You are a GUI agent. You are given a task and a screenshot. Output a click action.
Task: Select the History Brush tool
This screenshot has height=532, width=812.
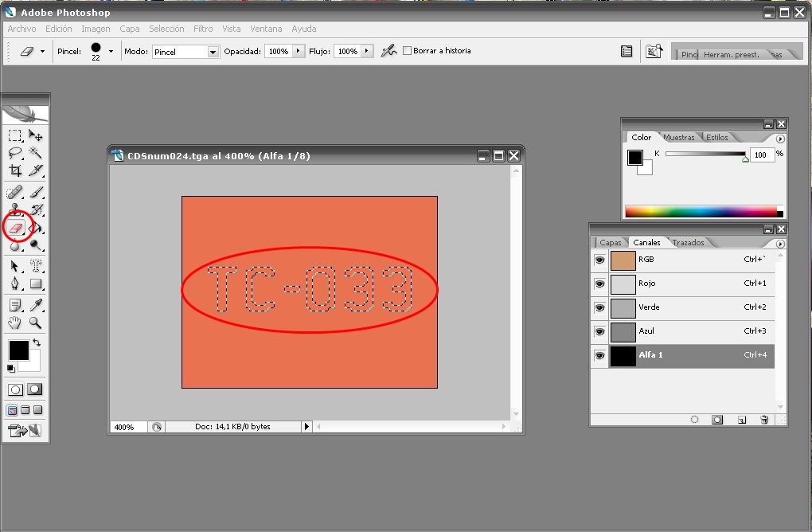(x=35, y=209)
